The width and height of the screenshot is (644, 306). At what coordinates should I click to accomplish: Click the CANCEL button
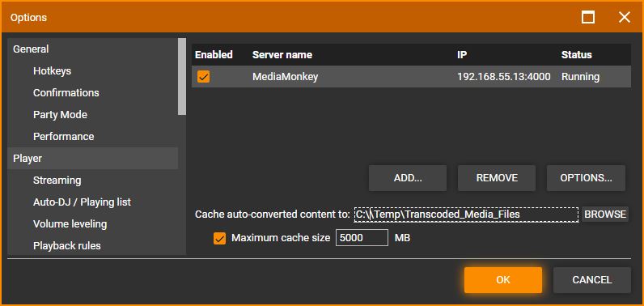[x=592, y=280]
